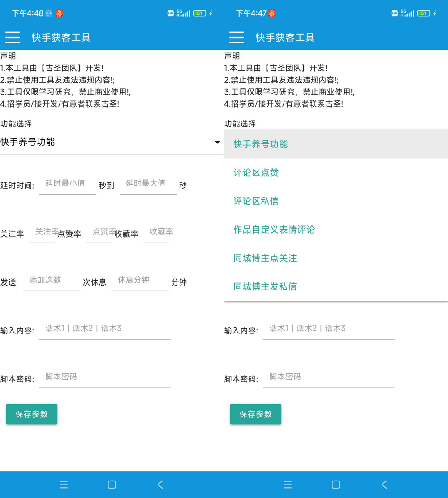
Task: Tap 5G signal icon in left status bar
Action: click(x=184, y=13)
